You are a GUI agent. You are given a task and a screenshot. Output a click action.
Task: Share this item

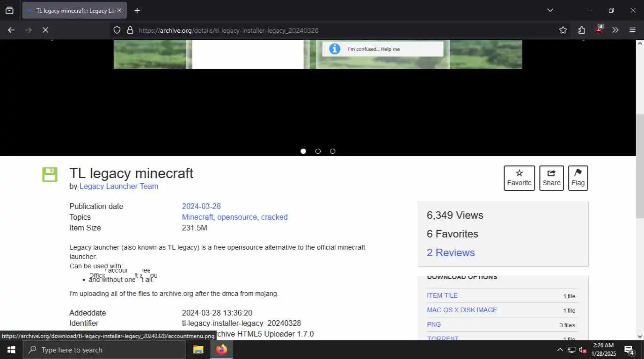pos(551,178)
